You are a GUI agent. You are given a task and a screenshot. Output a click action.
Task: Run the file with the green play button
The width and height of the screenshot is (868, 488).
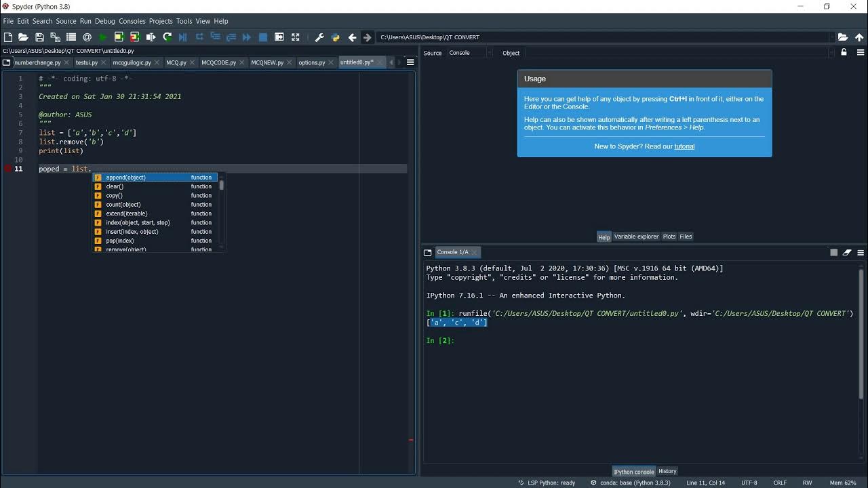coord(103,37)
